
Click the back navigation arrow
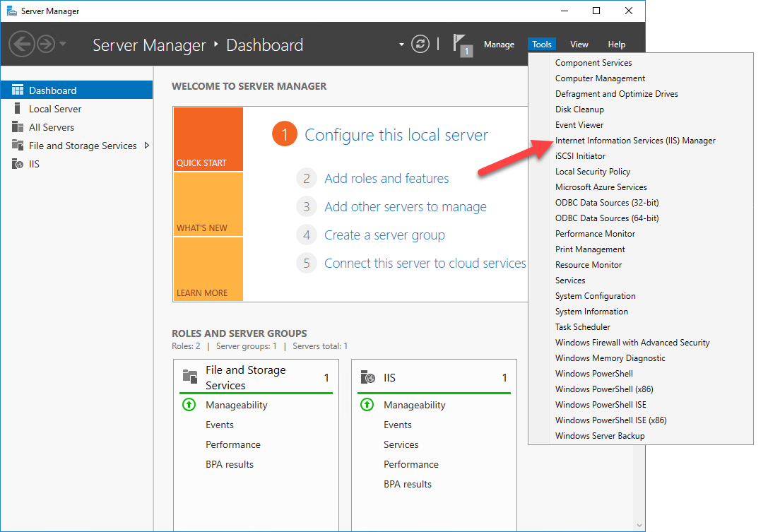(x=22, y=45)
